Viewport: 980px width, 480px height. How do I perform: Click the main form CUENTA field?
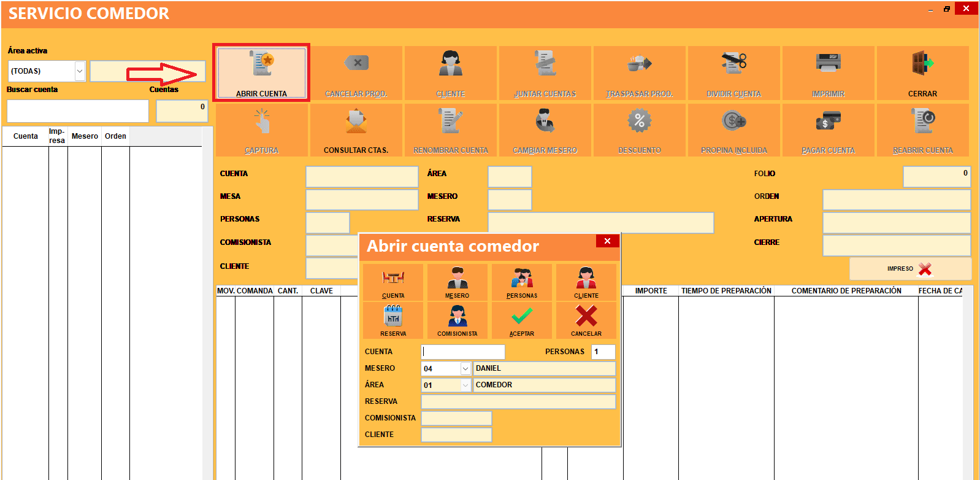pyautogui.click(x=362, y=177)
